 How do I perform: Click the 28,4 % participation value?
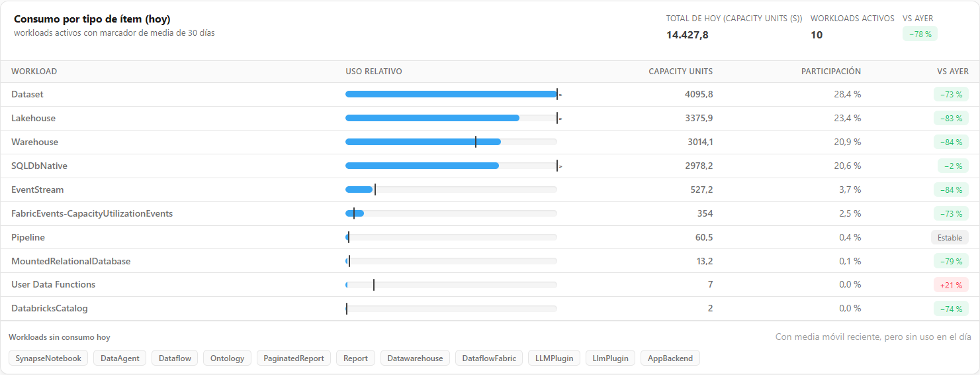(847, 94)
